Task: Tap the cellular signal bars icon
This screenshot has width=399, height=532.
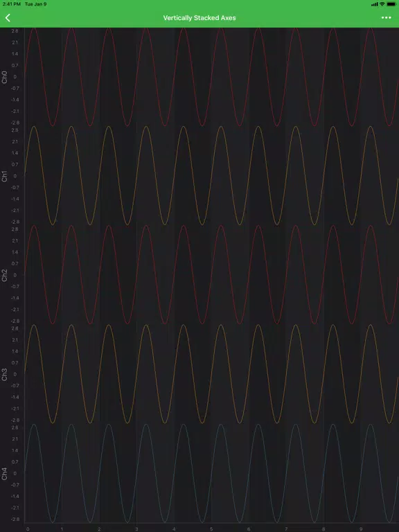Action: [x=375, y=4]
